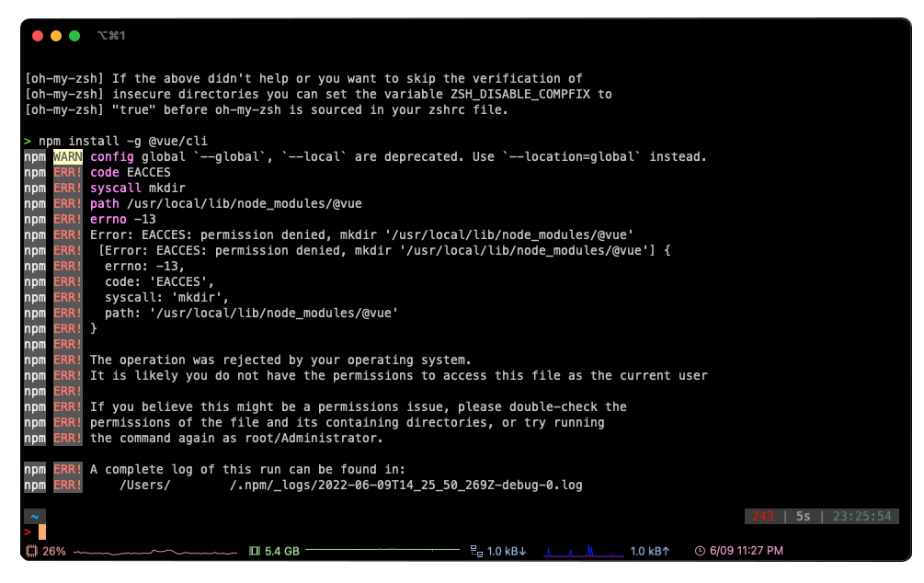Click the syscall mkdir line

pyautogui.click(x=138, y=188)
